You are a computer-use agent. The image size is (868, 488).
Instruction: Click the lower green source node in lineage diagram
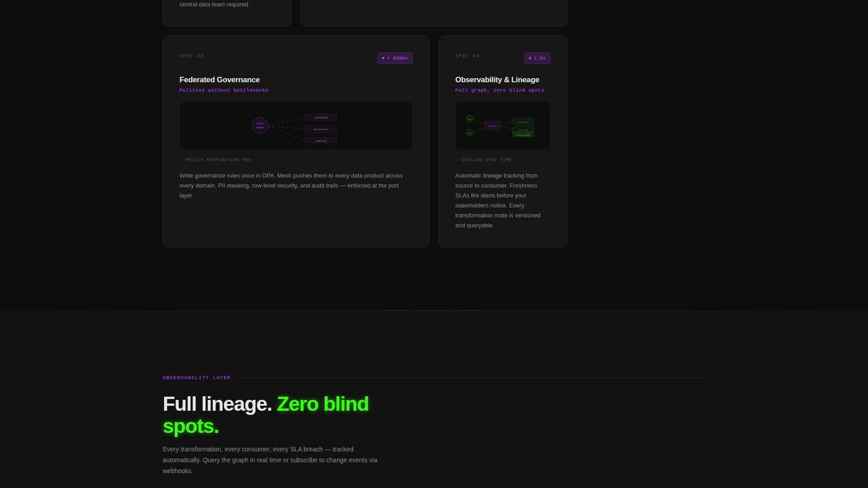click(469, 132)
